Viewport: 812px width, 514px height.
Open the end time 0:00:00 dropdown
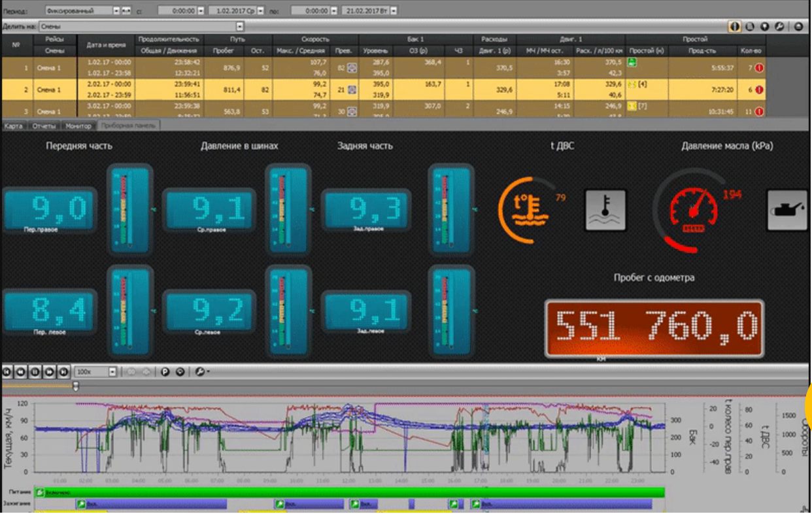click(334, 11)
